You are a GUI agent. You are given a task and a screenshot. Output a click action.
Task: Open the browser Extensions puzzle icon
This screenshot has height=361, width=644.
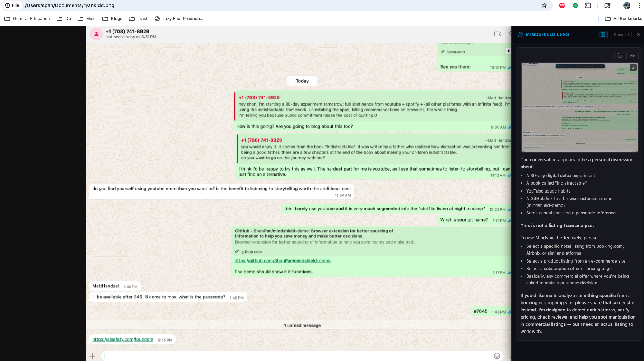point(588,5)
